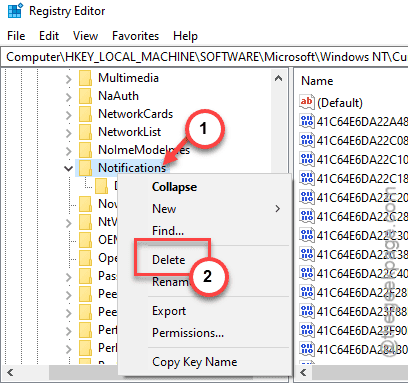This screenshot has height=383, width=408.
Task: Select binary value icon 41C64E6DA22C08
Action: [x=307, y=140]
